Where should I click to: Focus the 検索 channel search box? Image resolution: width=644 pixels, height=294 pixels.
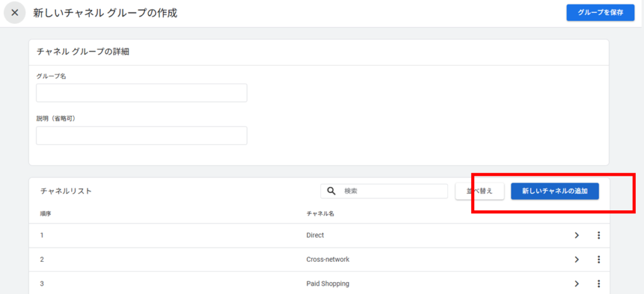(393, 191)
